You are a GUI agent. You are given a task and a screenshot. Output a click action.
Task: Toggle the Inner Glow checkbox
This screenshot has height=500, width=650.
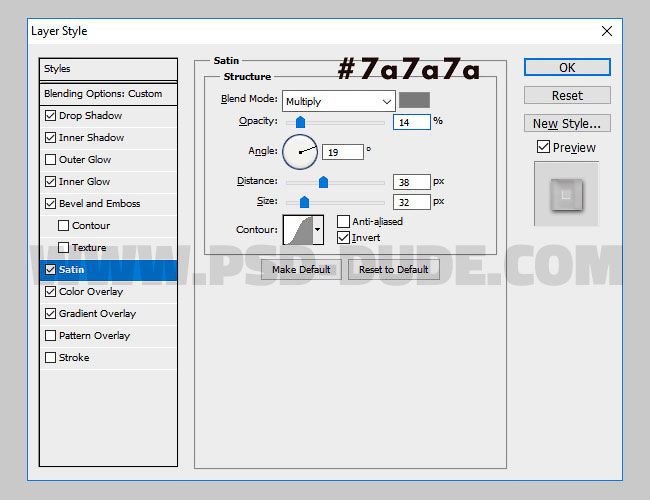point(50,181)
